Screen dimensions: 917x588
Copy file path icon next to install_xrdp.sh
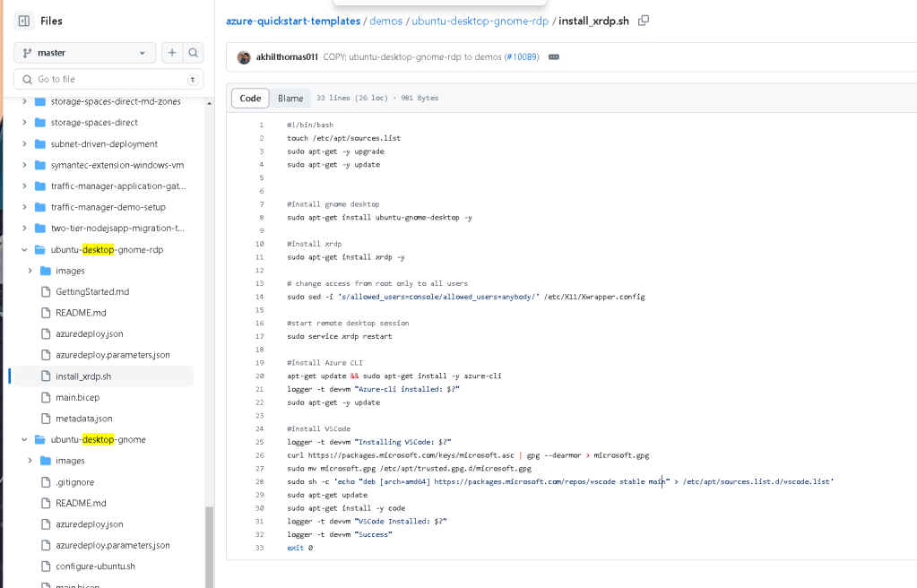click(x=644, y=21)
